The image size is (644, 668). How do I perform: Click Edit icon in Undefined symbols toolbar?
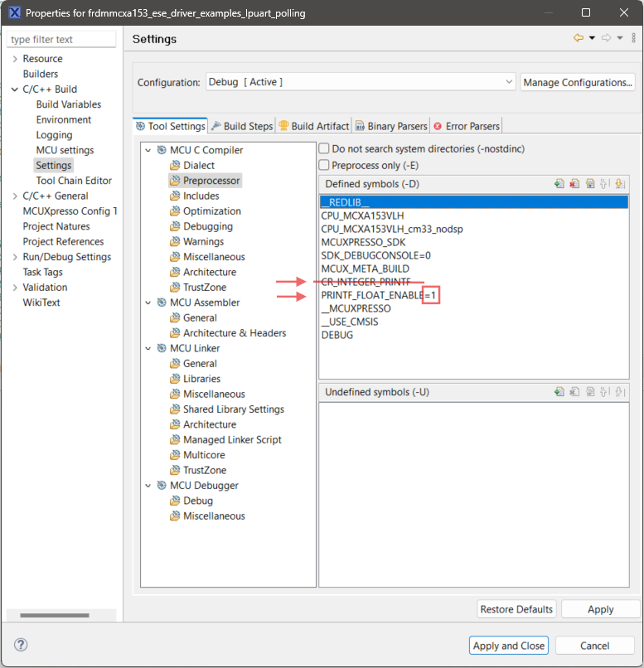[590, 391]
